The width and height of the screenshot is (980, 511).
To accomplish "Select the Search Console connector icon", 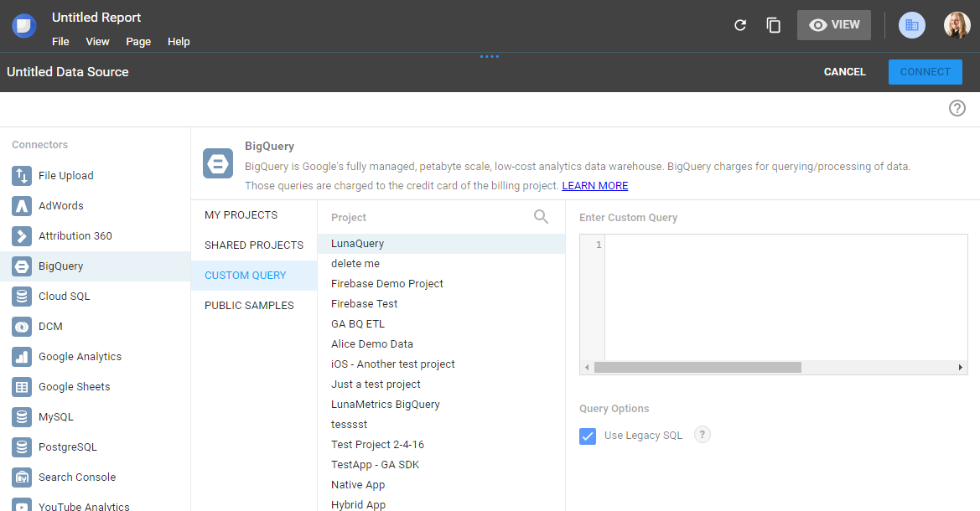I will pos(22,477).
